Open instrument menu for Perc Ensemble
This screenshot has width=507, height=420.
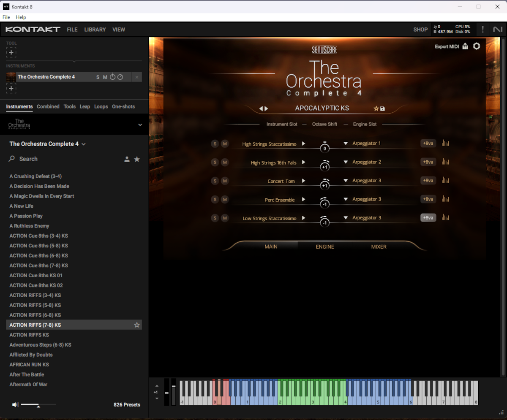303,200
